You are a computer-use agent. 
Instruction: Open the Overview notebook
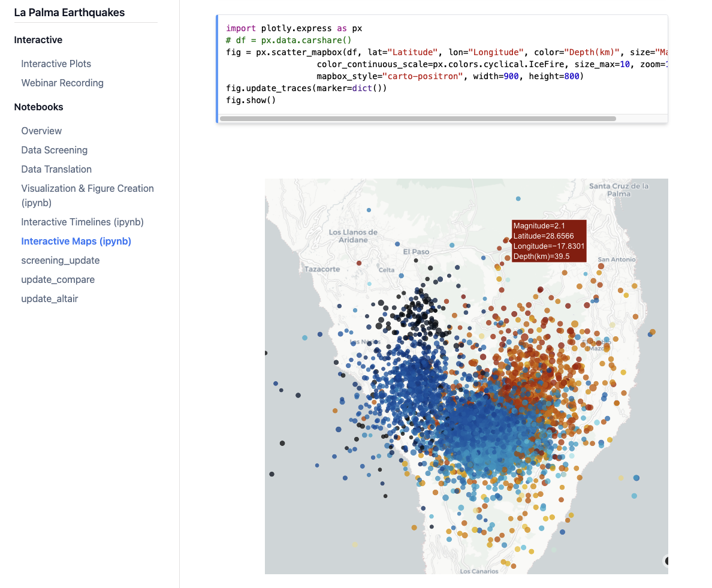41,131
